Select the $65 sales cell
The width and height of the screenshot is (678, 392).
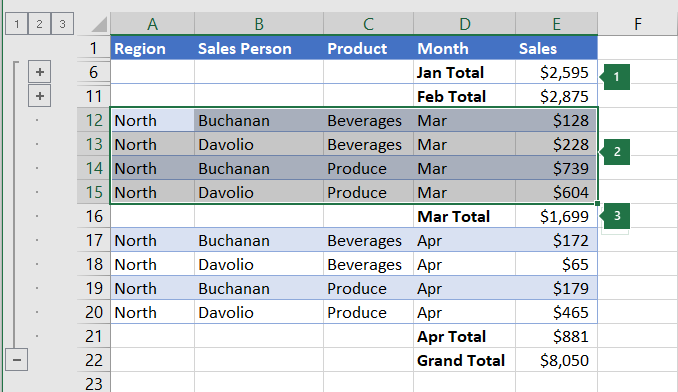556,264
